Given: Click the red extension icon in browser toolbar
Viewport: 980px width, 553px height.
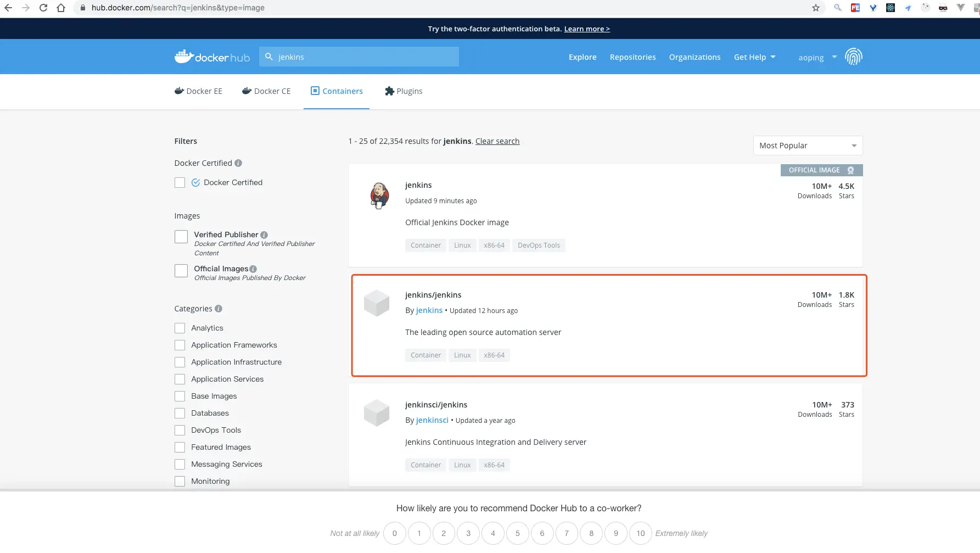Looking at the screenshot, I should point(855,8).
